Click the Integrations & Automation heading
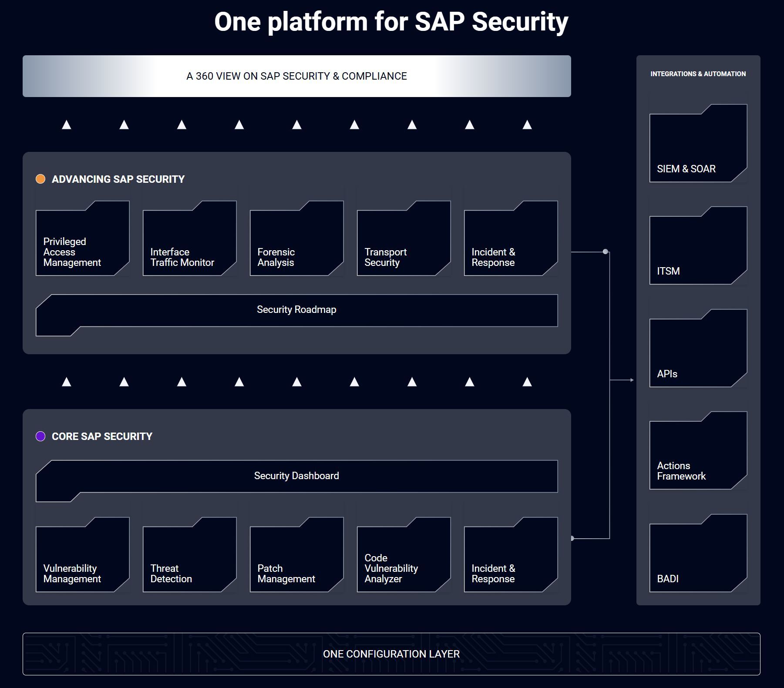This screenshot has height=688, width=784. [x=698, y=74]
